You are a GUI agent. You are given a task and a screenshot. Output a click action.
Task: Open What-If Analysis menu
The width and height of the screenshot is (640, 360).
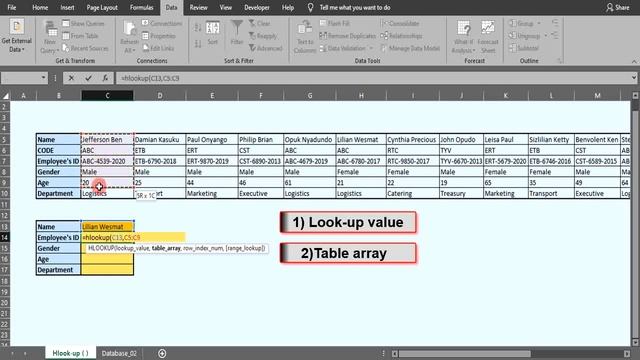click(463, 38)
